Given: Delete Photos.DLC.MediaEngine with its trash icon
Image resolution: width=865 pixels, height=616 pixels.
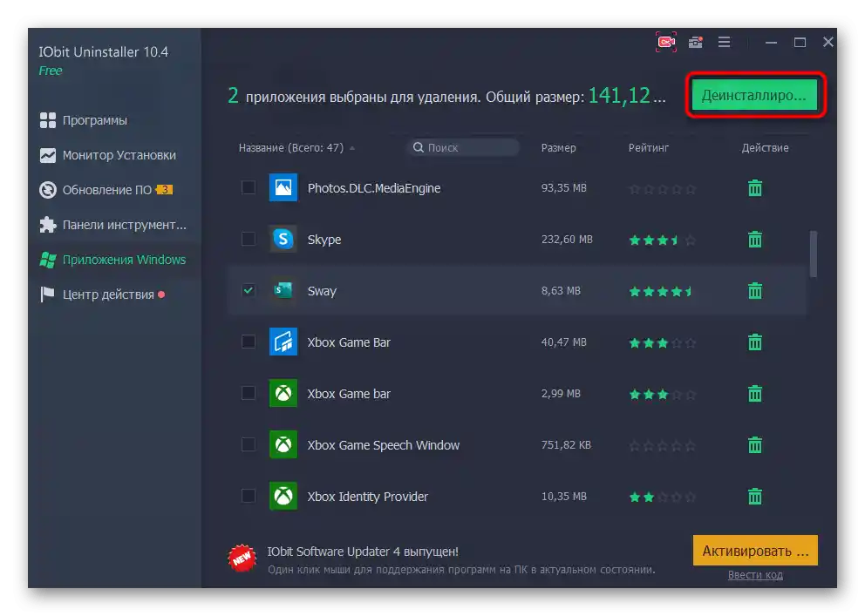Looking at the screenshot, I should [754, 188].
